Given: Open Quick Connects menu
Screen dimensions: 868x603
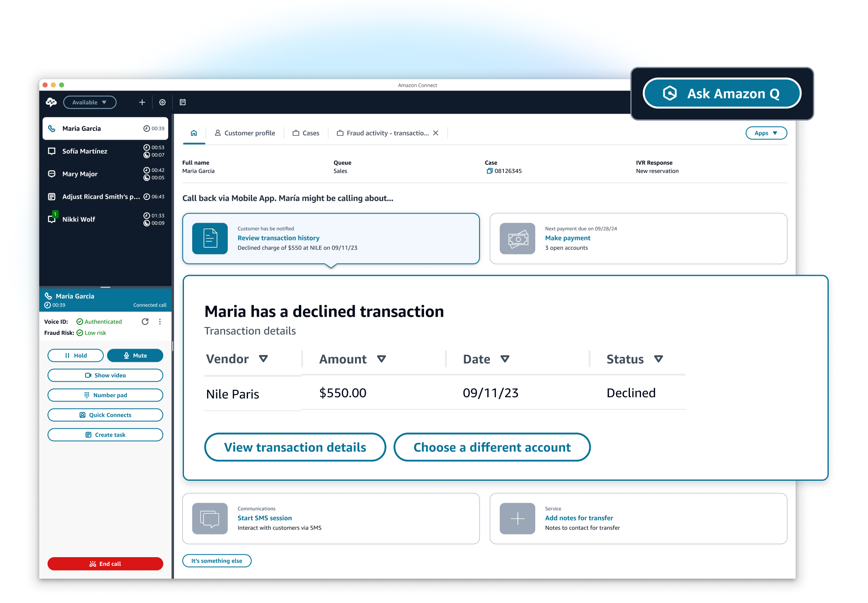Looking at the screenshot, I should [105, 415].
